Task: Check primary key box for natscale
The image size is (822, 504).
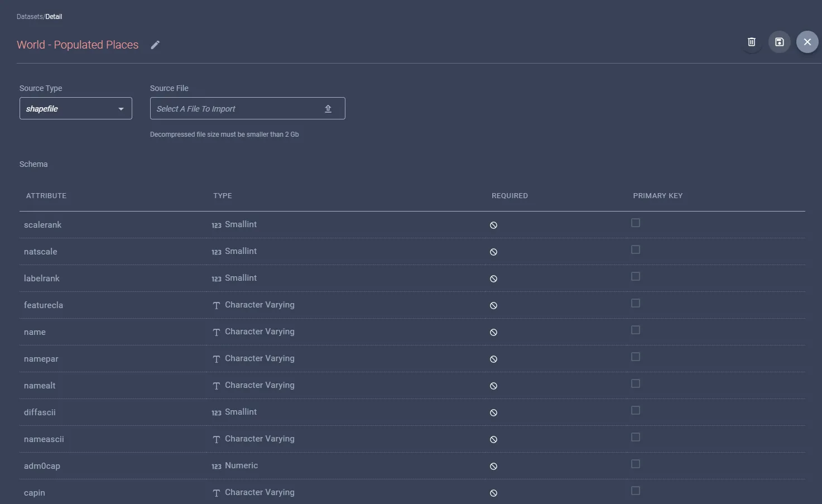Action: click(x=636, y=249)
